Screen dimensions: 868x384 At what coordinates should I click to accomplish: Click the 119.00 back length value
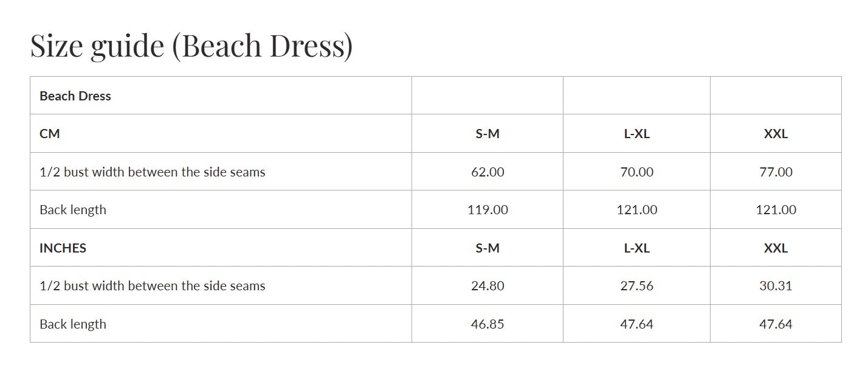(487, 210)
